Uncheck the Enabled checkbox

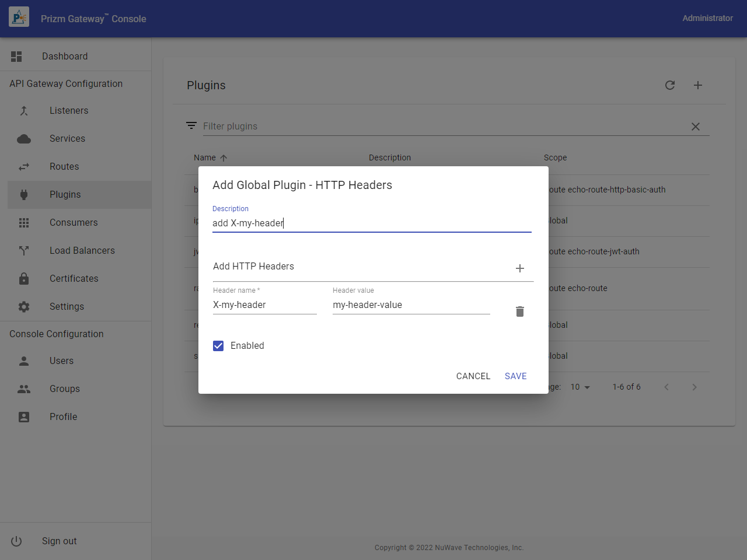coord(218,346)
